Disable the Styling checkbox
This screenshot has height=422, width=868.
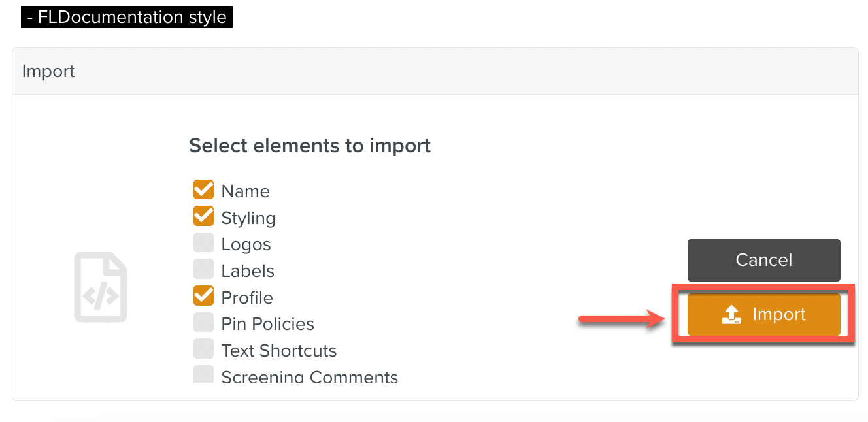[x=203, y=216]
